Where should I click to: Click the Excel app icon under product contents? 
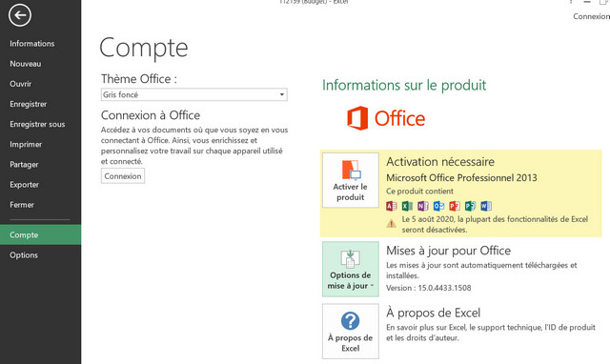coord(407,206)
